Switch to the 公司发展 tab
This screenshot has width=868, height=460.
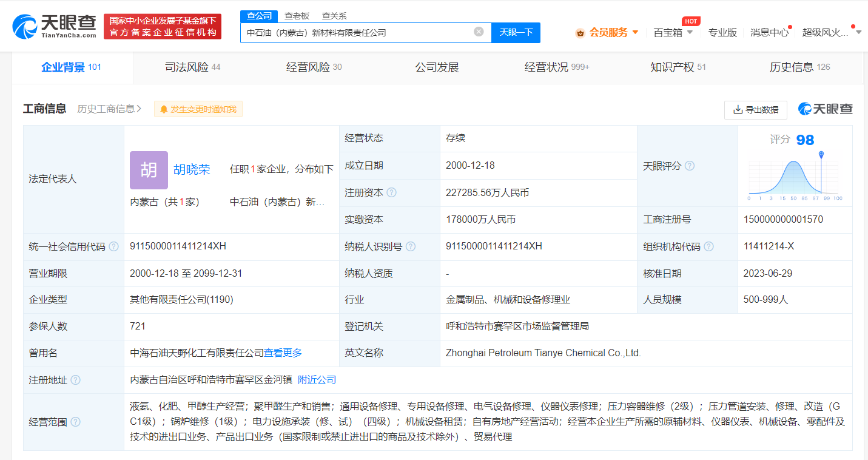point(437,67)
